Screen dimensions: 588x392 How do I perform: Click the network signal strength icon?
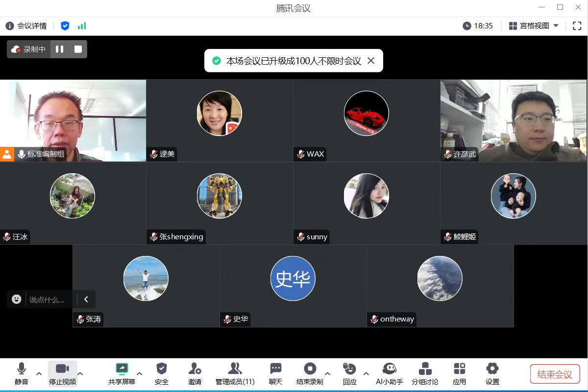click(82, 26)
